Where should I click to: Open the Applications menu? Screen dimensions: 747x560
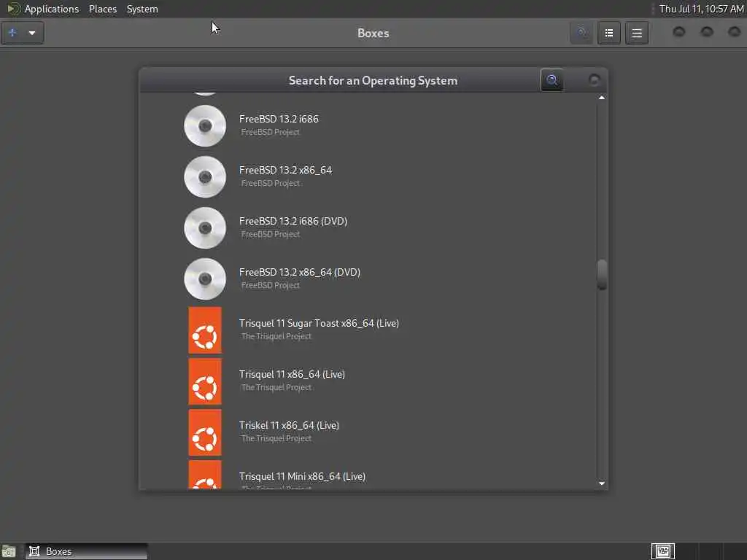52,9
